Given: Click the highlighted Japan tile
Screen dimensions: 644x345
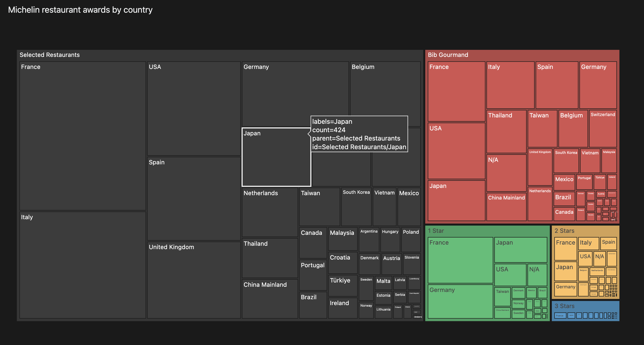Looking at the screenshot, I should (x=276, y=157).
